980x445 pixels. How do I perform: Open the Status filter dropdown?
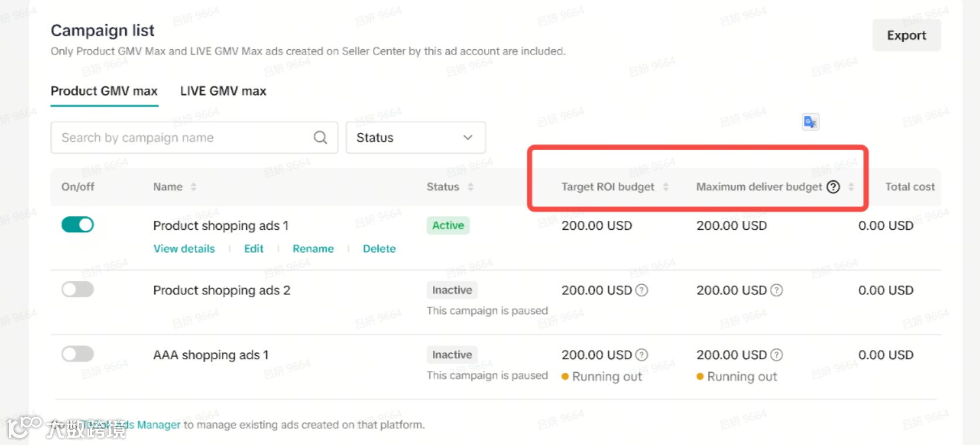click(415, 138)
